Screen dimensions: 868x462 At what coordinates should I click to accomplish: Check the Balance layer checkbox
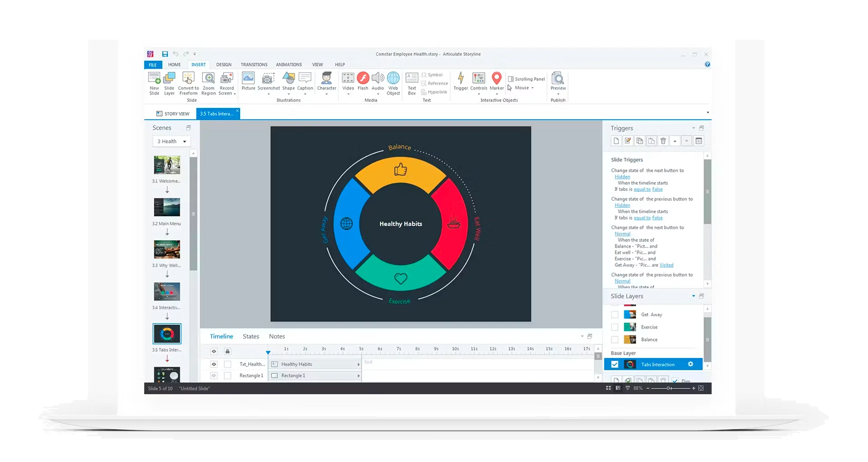615,339
